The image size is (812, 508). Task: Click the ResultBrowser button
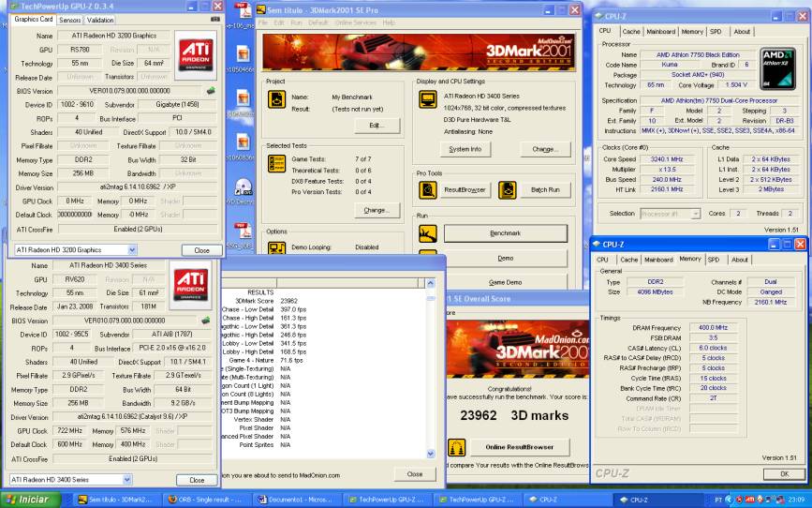coord(465,190)
